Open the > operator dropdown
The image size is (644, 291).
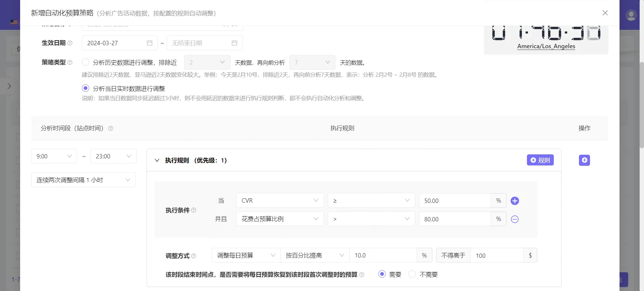(371, 219)
